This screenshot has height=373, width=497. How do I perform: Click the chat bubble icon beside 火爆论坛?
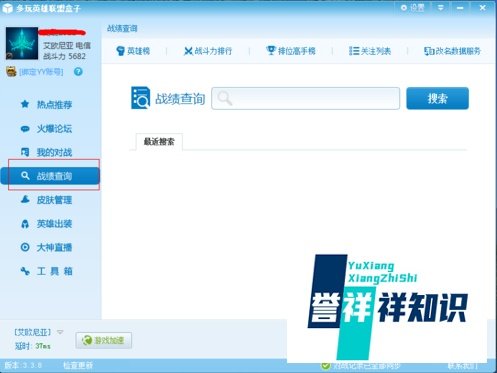tap(25, 129)
